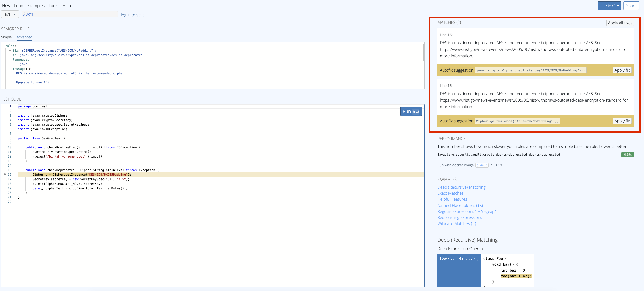Open Named Placeholders ($X) example link

460,205
